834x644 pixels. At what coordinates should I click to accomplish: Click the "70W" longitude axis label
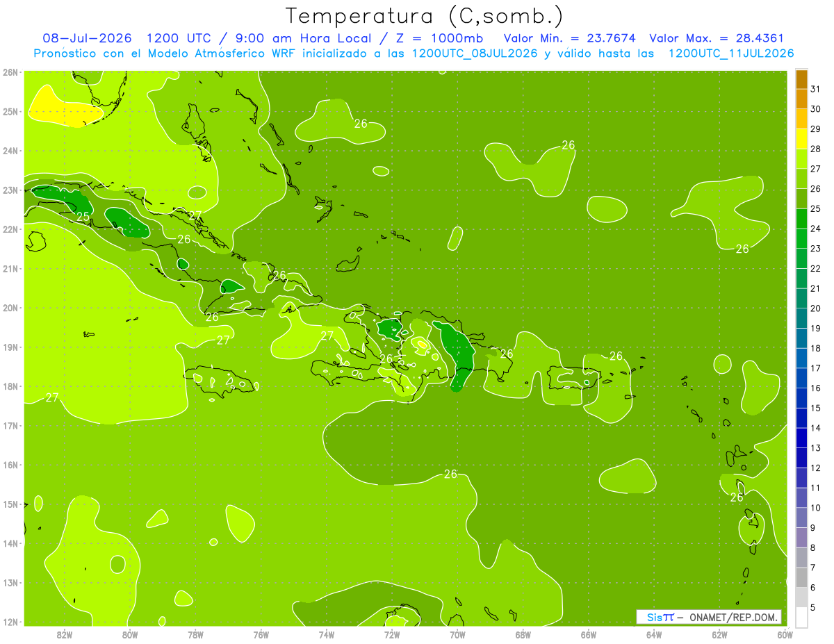pyautogui.click(x=457, y=634)
